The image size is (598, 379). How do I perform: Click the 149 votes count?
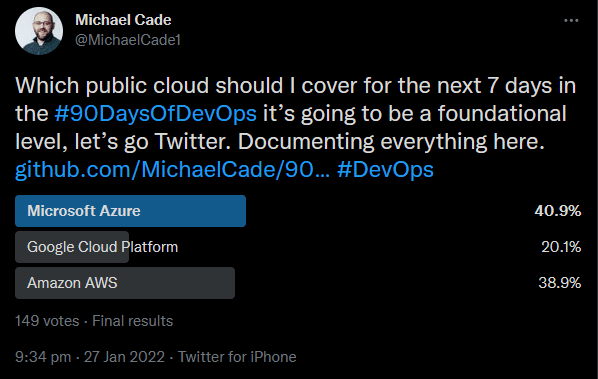(47, 321)
